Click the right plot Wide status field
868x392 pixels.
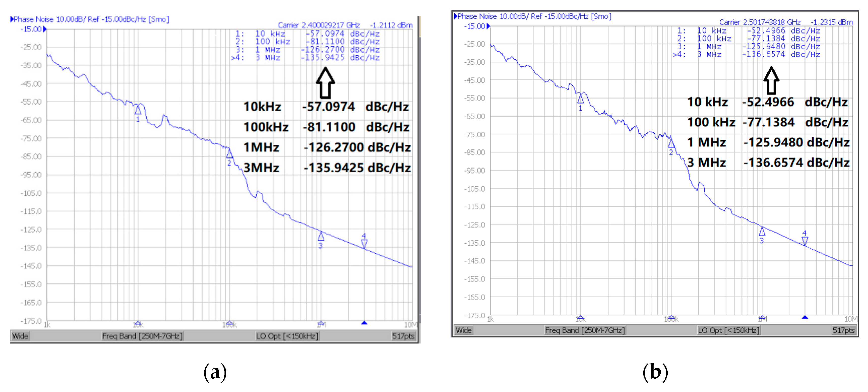coord(464,330)
